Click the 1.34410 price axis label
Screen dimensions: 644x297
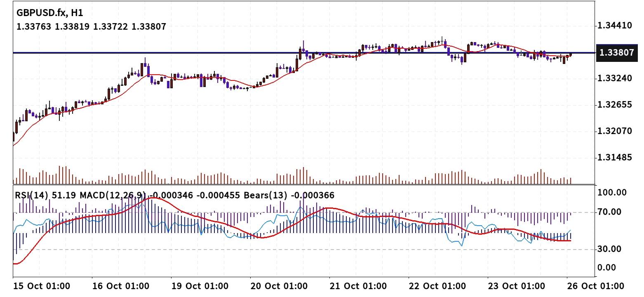point(615,26)
